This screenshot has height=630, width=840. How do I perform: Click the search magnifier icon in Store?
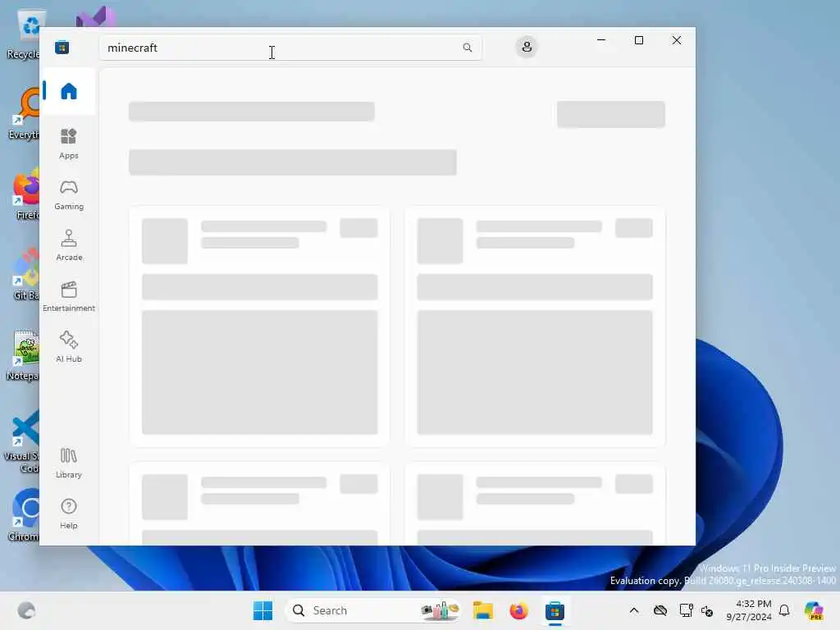tap(467, 48)
